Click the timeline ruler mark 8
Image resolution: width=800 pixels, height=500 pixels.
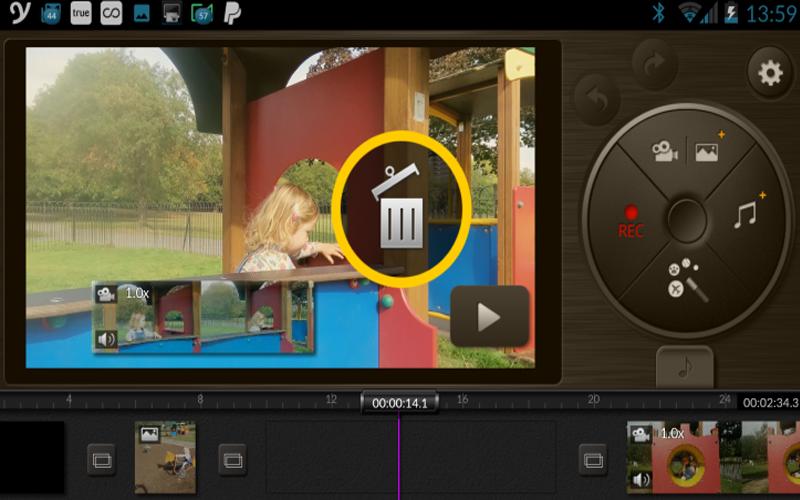[x=200, y=399]
